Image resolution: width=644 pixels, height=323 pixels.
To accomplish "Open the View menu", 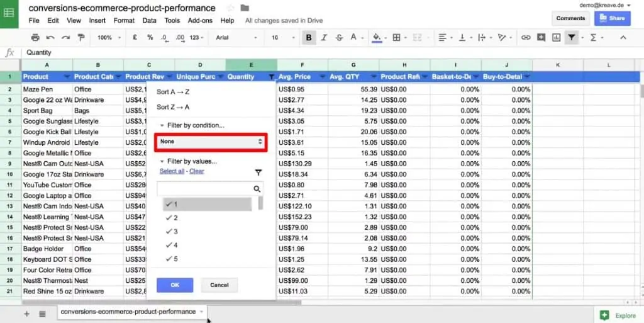I will [74, 21].
